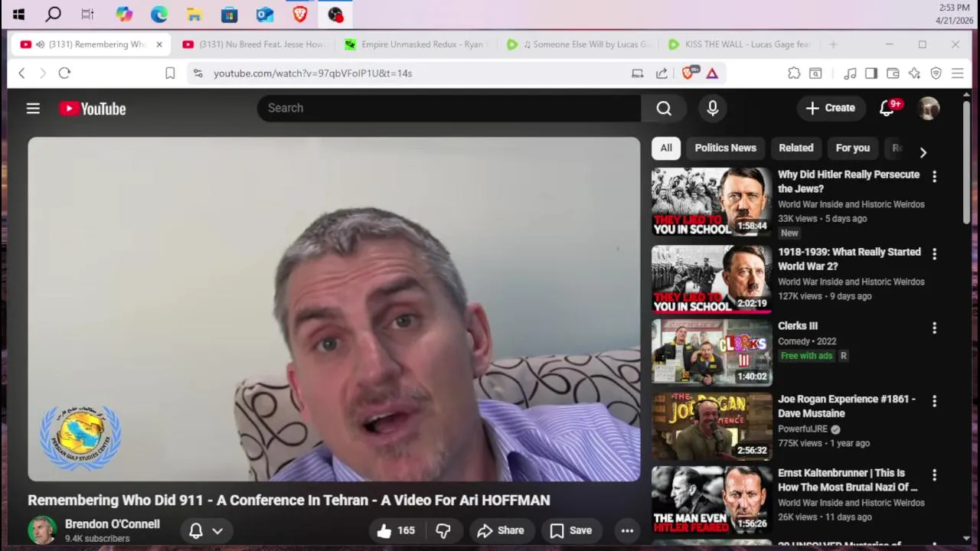Open Brendon O'Connell channel avatar
980x551 pixels.
(x=42, y=530)
